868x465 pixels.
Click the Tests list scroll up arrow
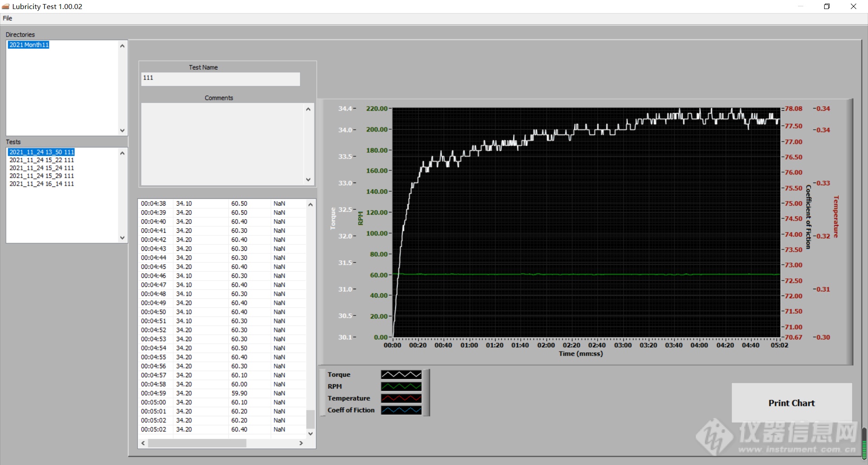point(122,153)
